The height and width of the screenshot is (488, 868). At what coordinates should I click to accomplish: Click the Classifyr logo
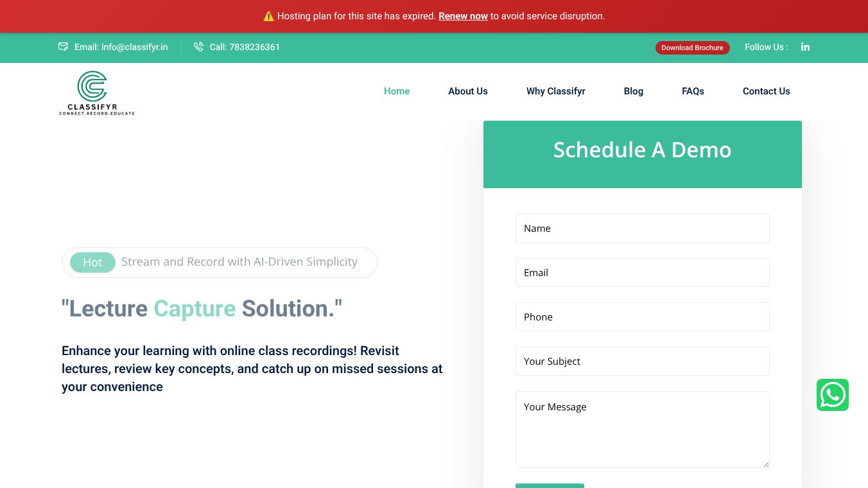(97, 93)
